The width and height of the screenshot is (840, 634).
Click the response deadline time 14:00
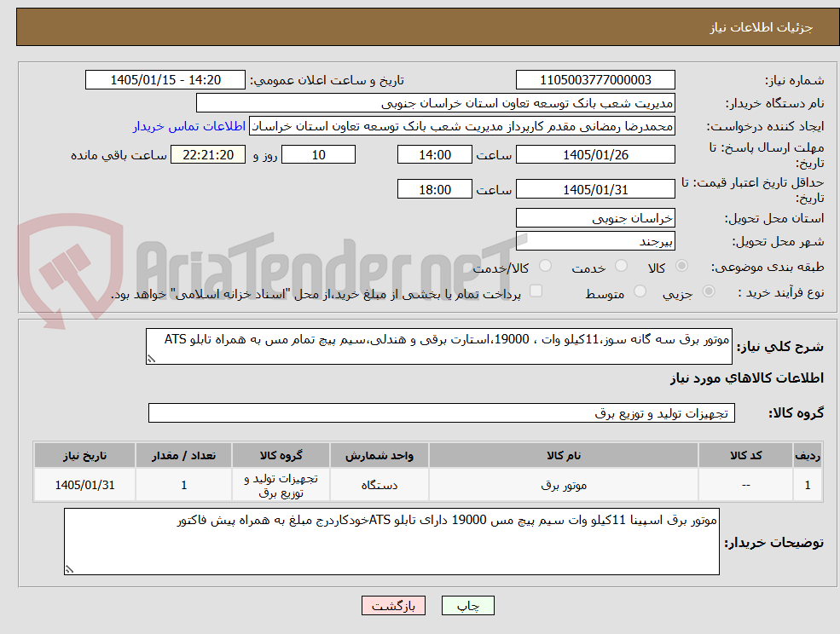point(434,155)
